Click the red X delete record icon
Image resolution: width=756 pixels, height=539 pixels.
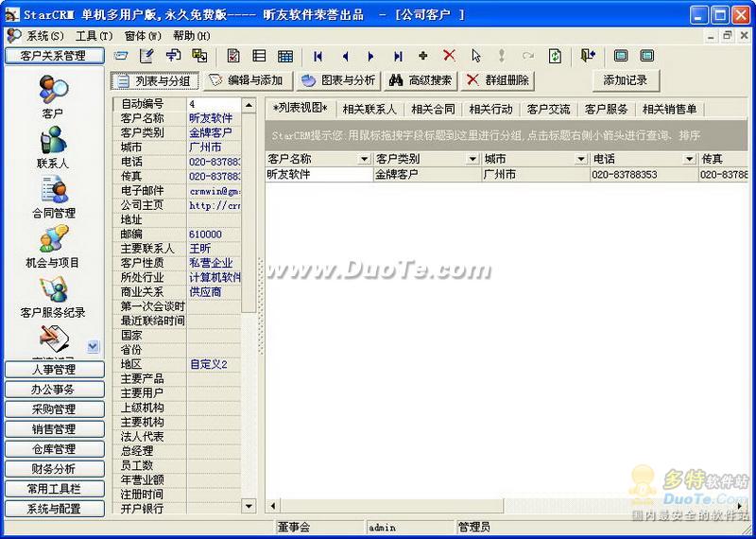449,56
